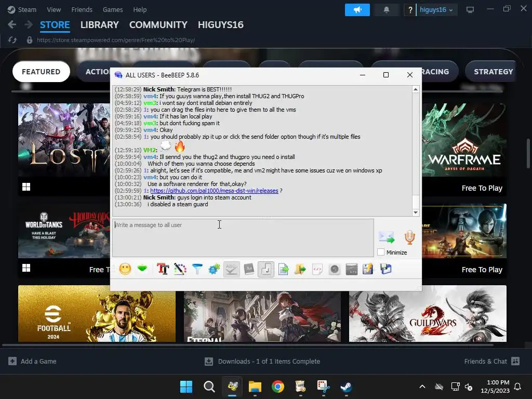Click the green down arrow icon in BeeBEEP toolbar

point(142,269)
